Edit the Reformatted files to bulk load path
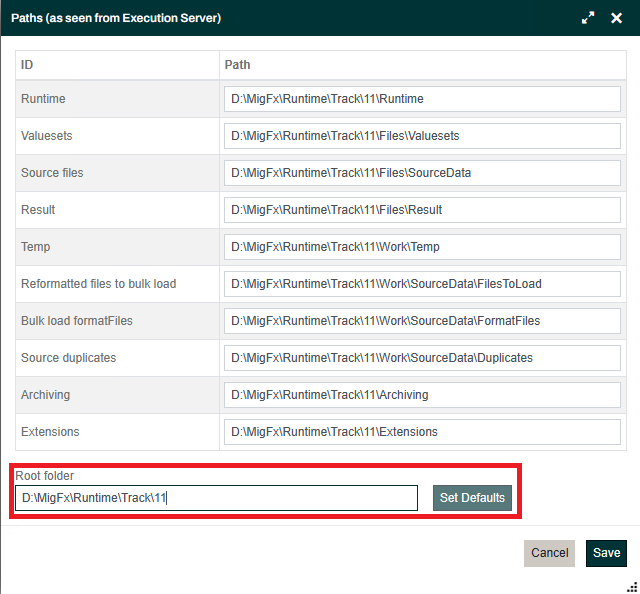This screenshot has height=594, width=640. (x=422, y=284)
